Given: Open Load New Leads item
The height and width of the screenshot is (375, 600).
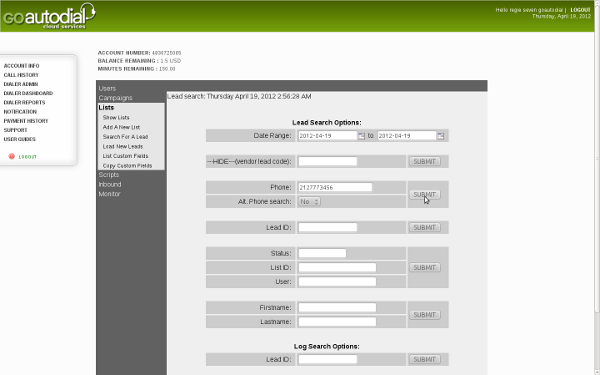Looking at the screenshot, I should click(122, 146).
